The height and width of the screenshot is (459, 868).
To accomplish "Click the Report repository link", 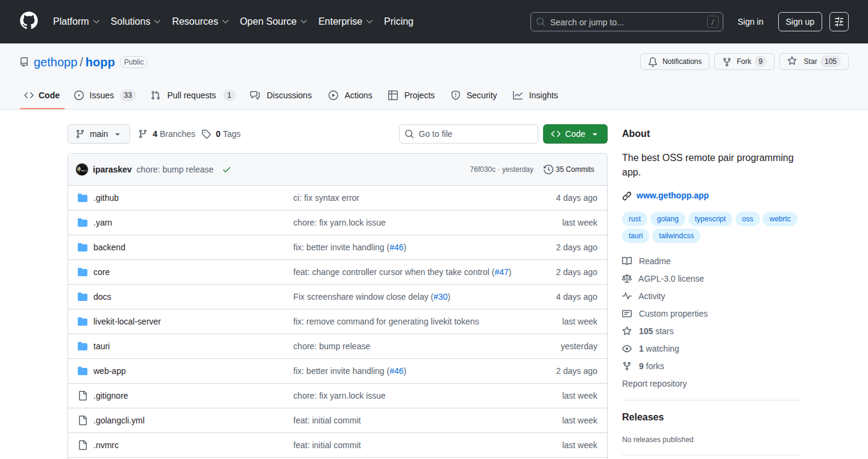I will (655, 384).
